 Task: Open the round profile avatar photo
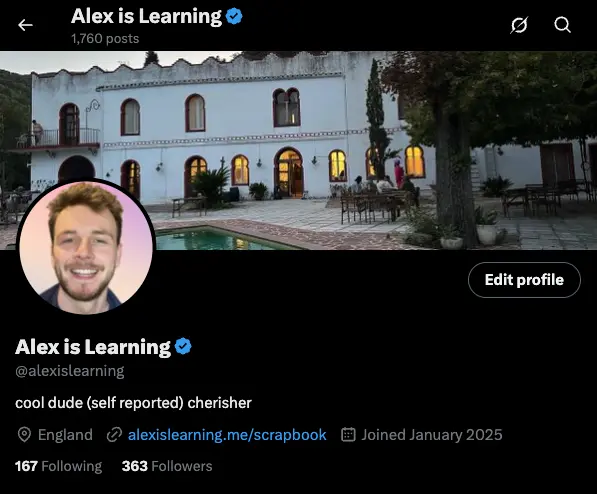click(x=86, y=248)
